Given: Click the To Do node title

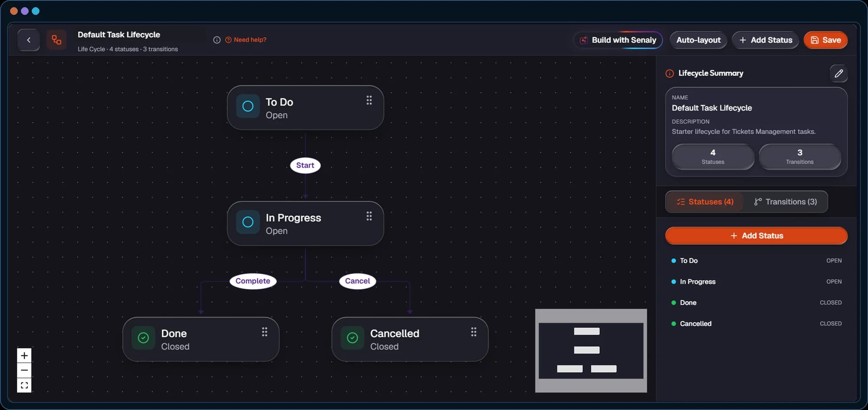Looking at the screenshot, I should click(279, 102).
